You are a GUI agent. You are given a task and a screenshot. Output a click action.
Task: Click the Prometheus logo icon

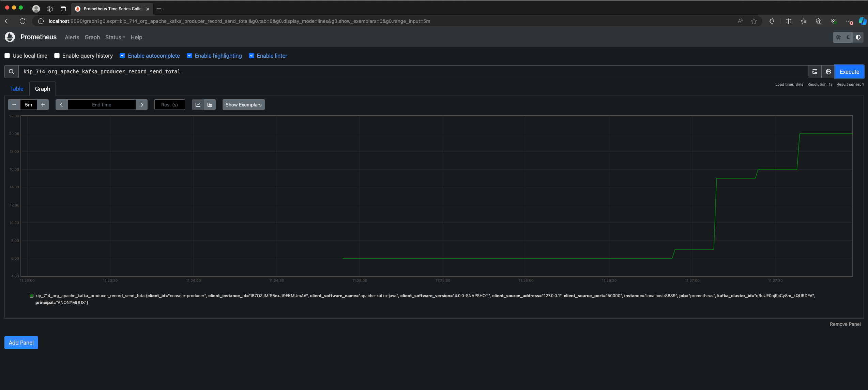point(10,37)
